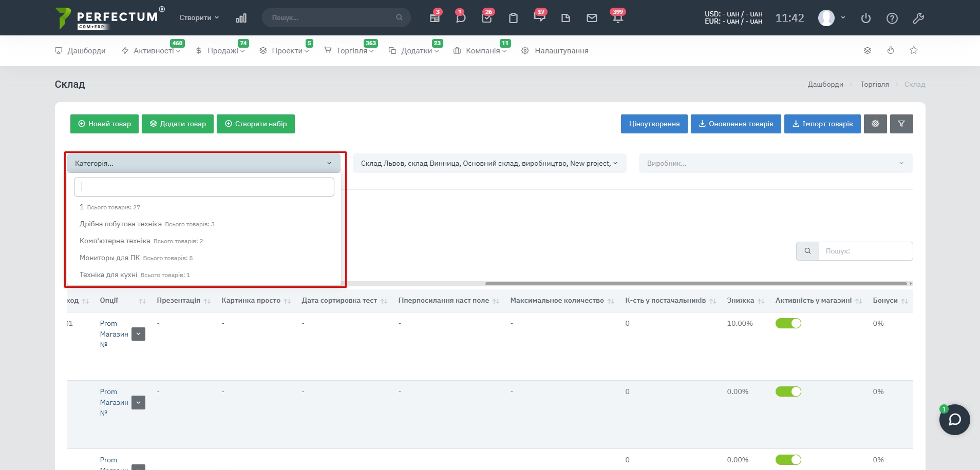Toggle shop activity for second product row
980x470 pixels.
788,391
